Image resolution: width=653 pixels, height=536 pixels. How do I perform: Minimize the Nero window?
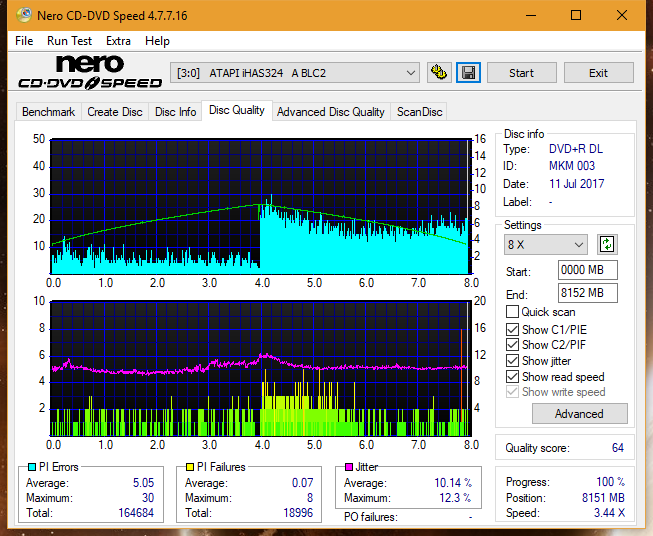coord(531,15)
